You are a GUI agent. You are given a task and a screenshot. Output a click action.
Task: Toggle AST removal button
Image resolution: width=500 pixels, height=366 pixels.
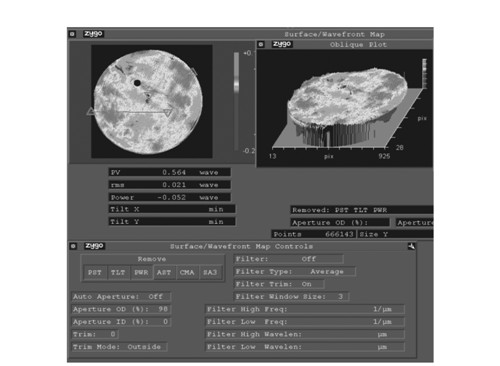point(164,272)
